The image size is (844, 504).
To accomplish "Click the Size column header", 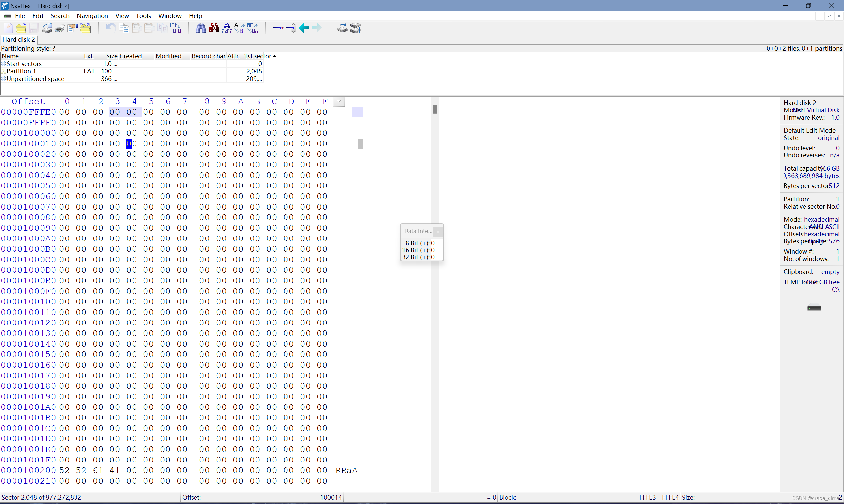I will pyautogui.click(x=111, y=56).
